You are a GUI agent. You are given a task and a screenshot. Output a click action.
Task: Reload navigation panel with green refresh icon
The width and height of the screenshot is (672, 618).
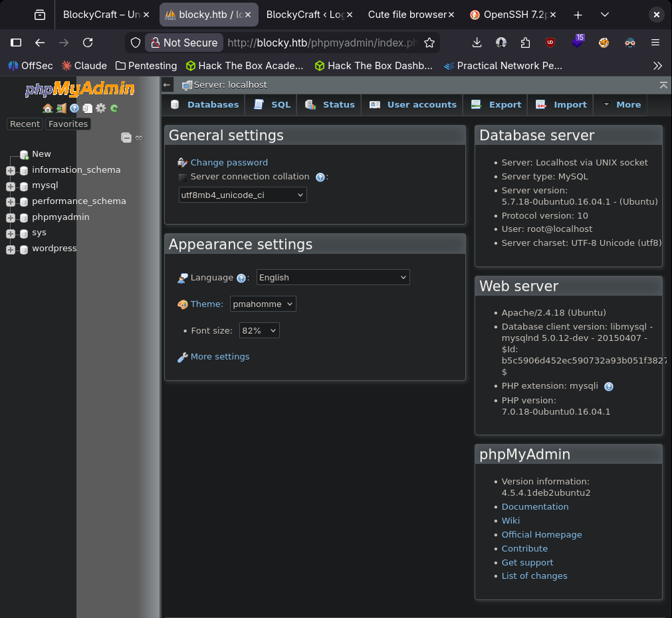pos(114,108)
